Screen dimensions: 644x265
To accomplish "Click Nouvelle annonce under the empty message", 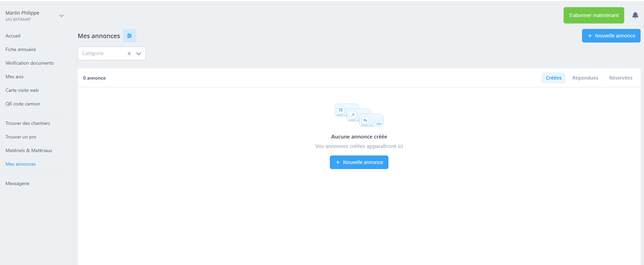I will click(359, 162).
